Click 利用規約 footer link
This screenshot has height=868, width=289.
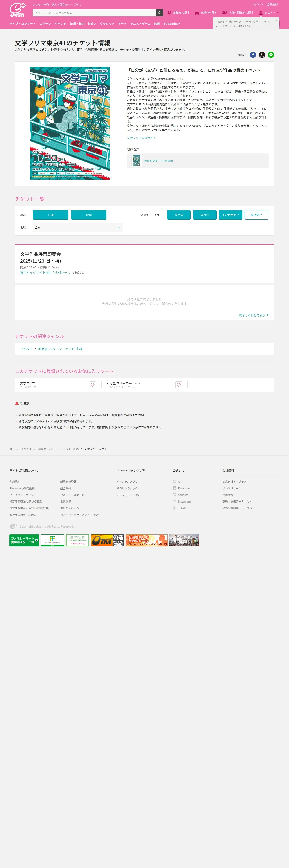pos(15,482)
